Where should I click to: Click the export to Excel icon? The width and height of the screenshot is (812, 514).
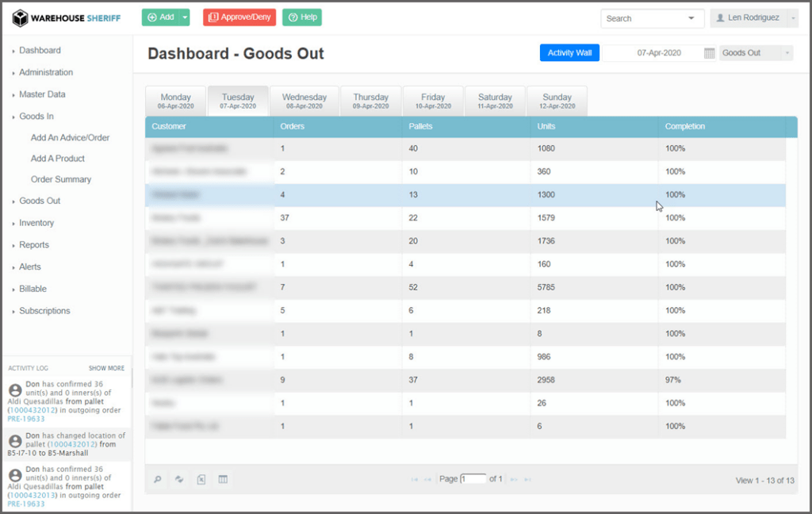point(201,479)
